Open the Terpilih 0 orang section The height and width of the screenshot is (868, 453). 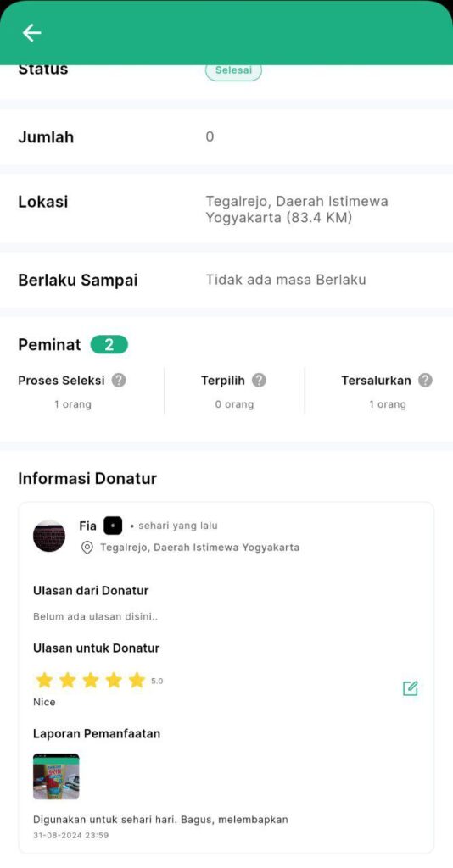pos(234,392)
